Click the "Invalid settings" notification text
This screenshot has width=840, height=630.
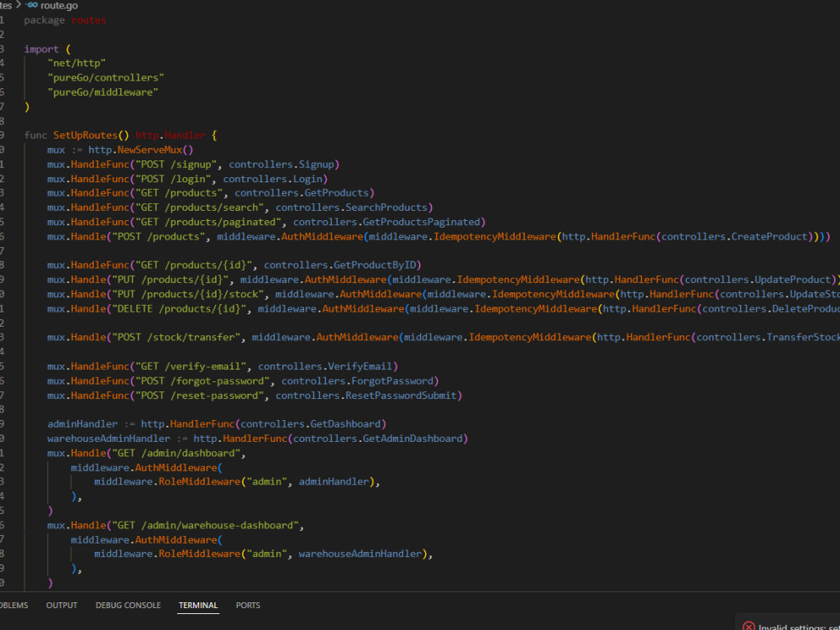pyautogui.click(x=799, y=627)
